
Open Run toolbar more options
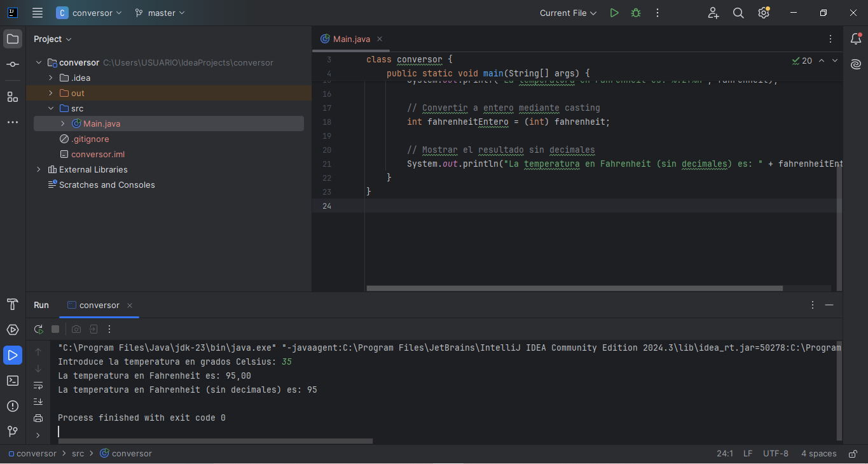(109, 329)
